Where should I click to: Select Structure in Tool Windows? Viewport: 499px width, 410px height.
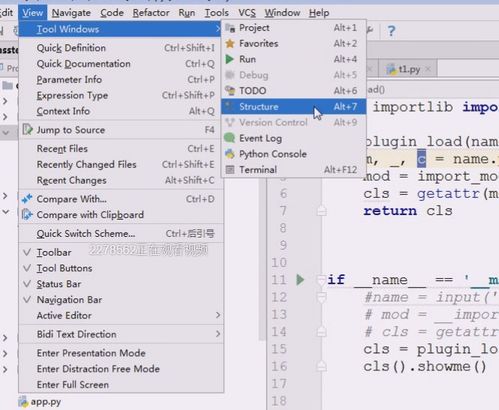coord(293,107)
